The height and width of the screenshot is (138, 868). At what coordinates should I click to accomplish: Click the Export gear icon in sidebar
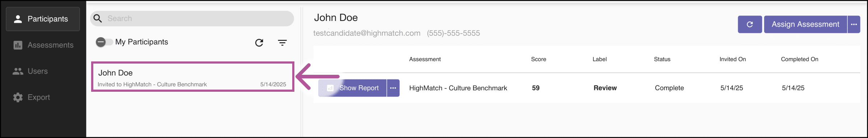tap(18, 97)
